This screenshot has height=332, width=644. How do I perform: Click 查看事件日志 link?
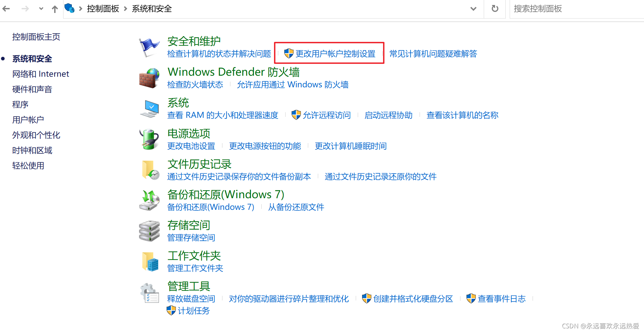[502, 299]
